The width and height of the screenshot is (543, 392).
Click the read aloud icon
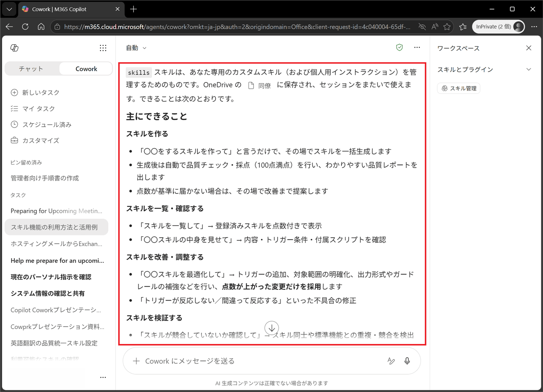pos(435,27)
